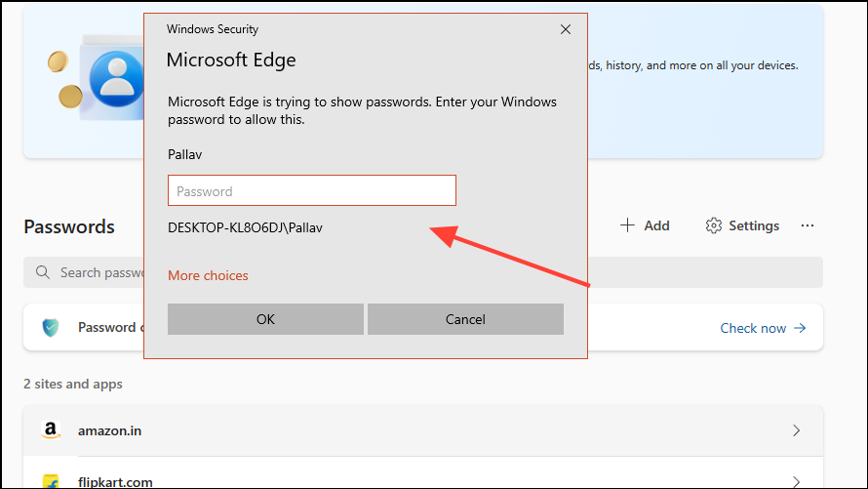Open password Settings gear icon

click(x=714, y=225)
